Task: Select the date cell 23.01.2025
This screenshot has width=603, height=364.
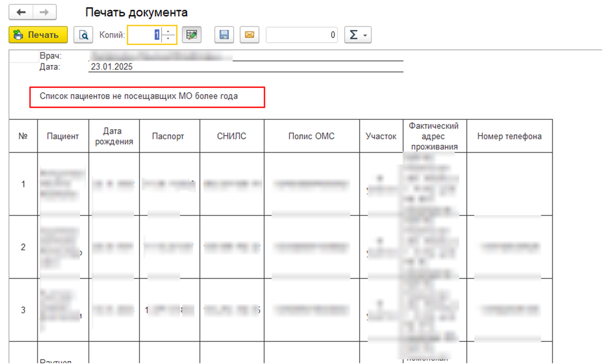Action: 112,67
